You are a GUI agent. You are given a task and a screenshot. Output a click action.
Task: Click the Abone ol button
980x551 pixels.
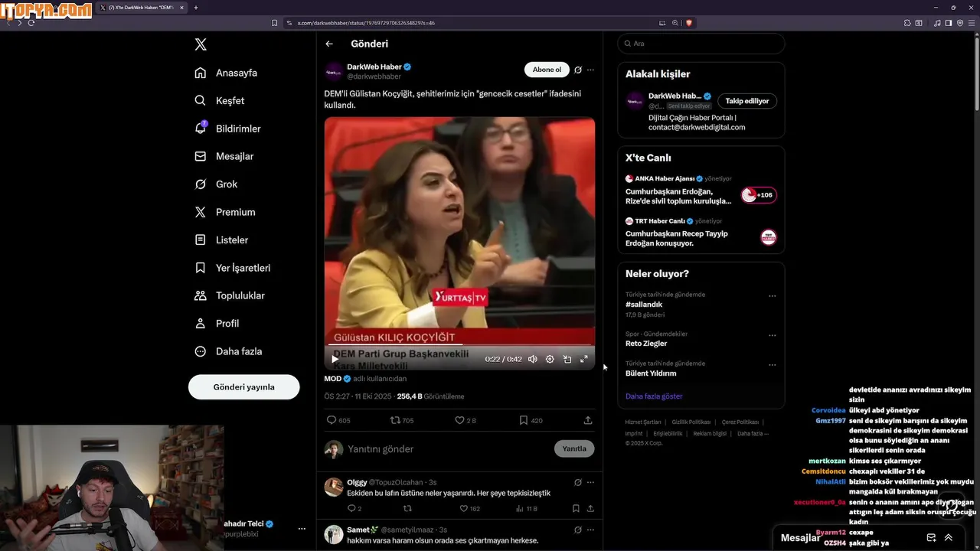point(547,70)
